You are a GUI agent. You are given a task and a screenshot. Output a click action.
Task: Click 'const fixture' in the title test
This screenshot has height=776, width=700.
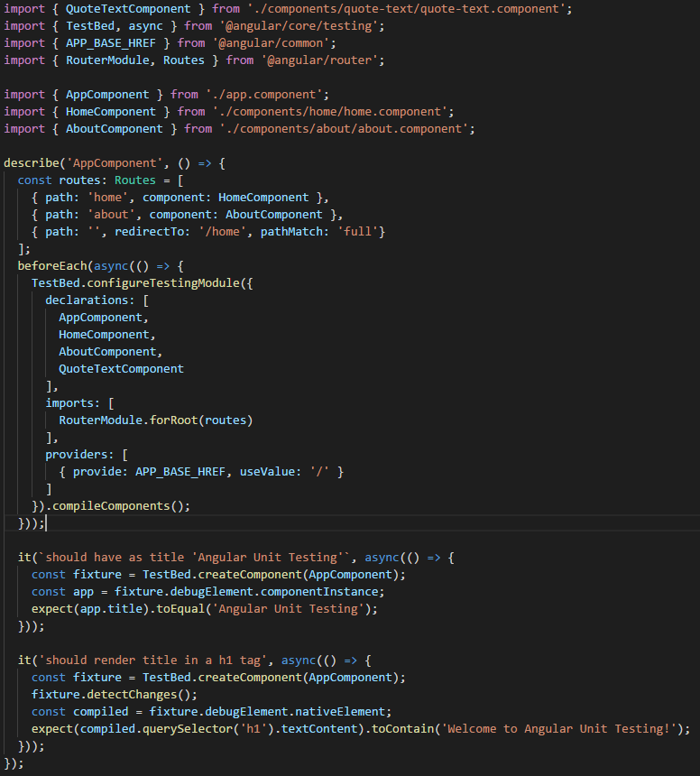76,575
